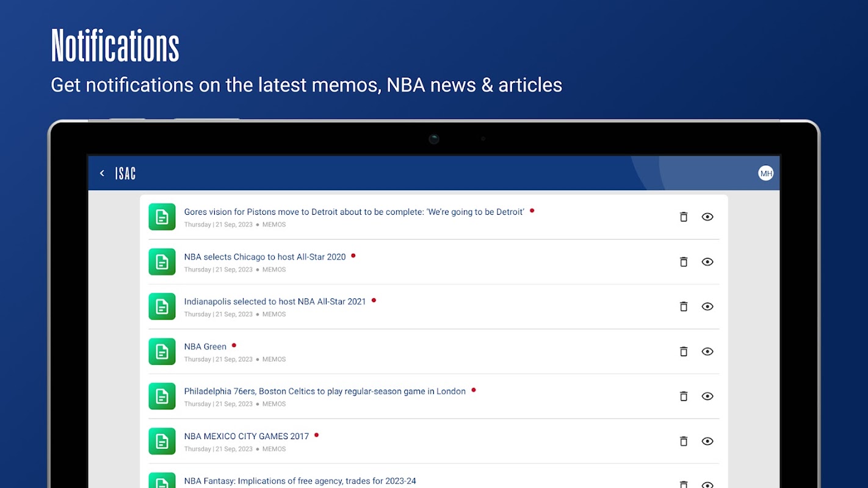The height and width of the screenshot is (488, 868).
Task: Click the green memo icon for NBA Green
Action: [x=162, y=351]
